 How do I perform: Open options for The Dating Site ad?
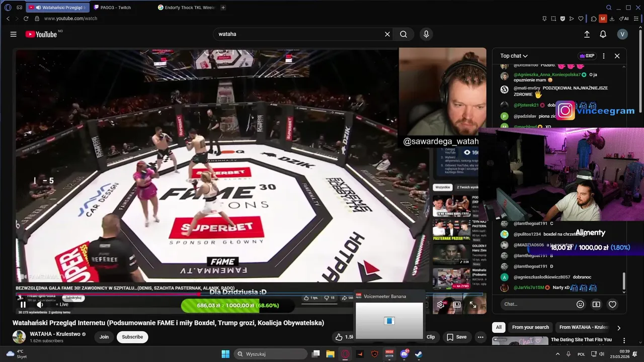click(624, 340)
